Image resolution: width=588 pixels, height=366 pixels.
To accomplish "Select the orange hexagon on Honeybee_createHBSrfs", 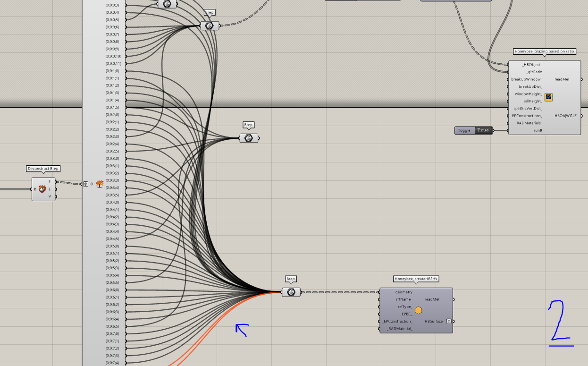I will 418,310.
